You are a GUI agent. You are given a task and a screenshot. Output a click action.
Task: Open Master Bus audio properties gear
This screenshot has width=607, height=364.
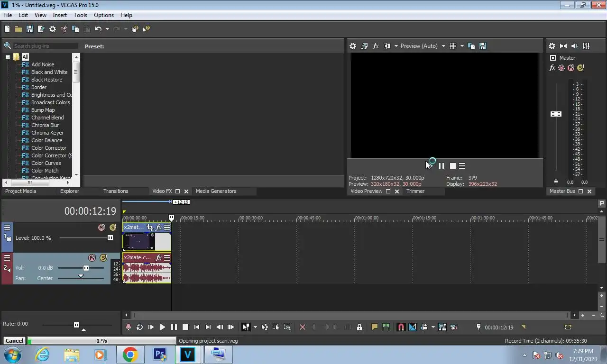coord(552,46)
